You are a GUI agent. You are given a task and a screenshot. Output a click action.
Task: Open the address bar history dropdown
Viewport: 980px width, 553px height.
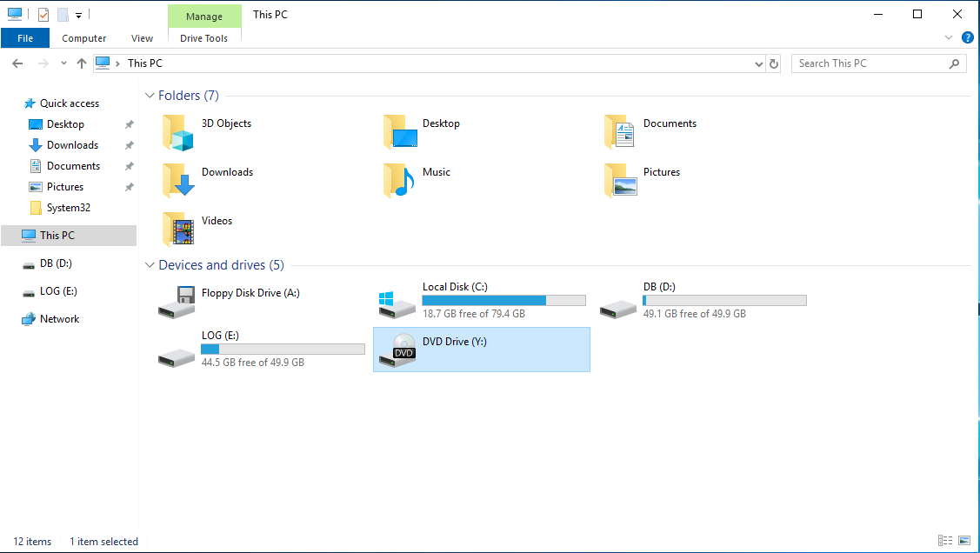(759, 63)
